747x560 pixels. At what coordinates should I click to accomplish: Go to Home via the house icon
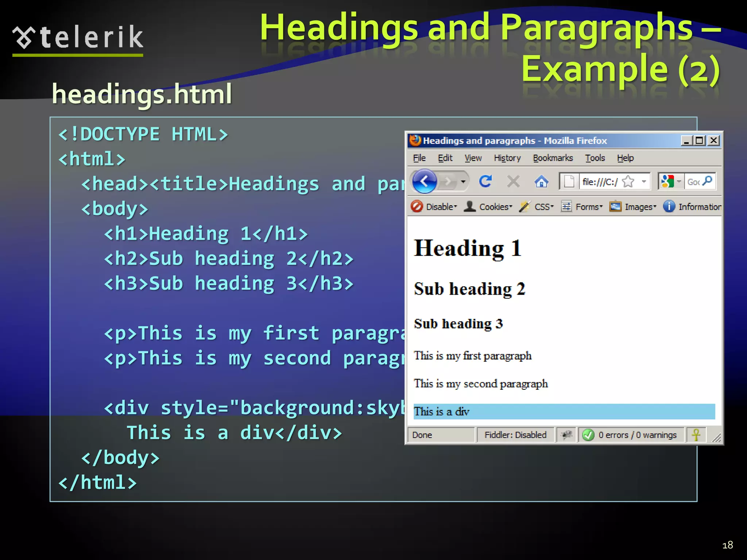tap(541, 181)
